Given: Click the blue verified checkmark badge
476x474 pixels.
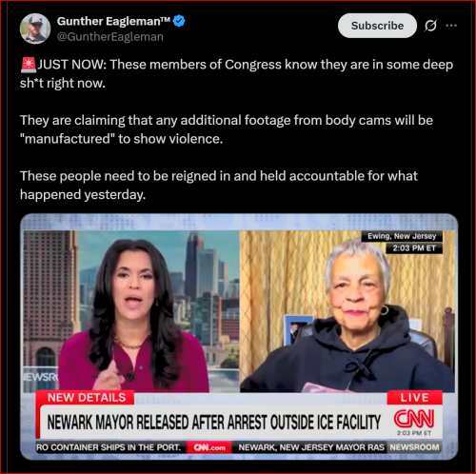Looking at the screenshot, I should [179, 21].
